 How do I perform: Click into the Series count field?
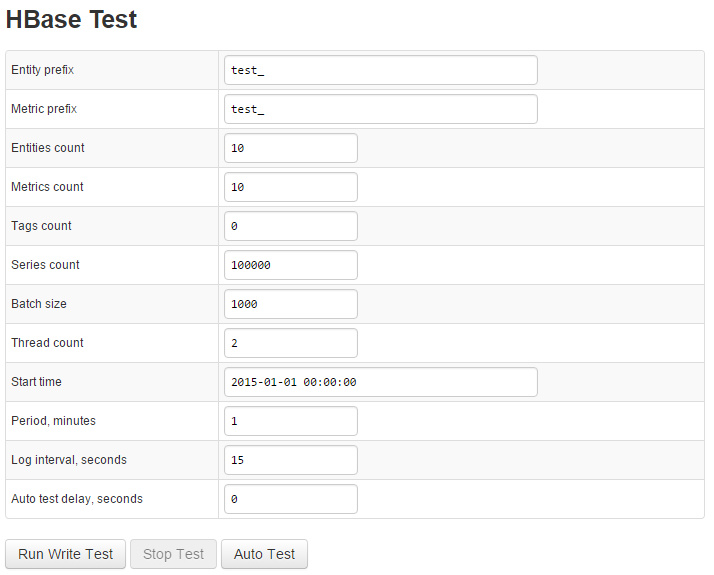pos(291,265)
